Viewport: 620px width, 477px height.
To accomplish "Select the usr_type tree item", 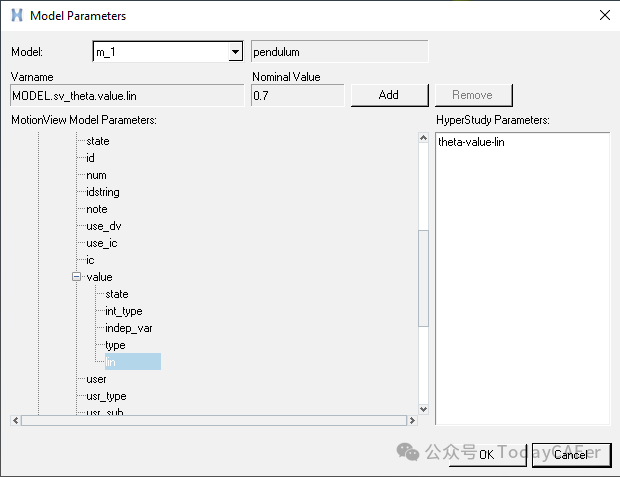I will click(106, 396).
